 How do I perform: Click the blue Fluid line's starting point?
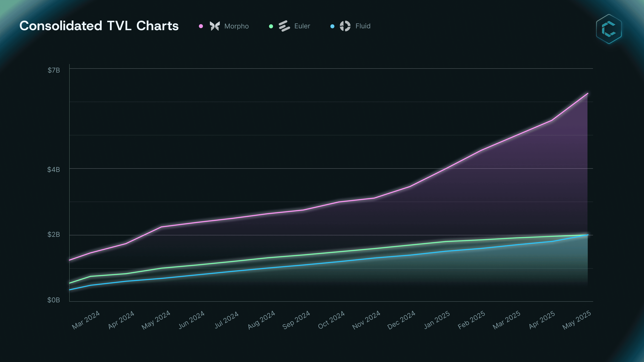tap(70, 290)
